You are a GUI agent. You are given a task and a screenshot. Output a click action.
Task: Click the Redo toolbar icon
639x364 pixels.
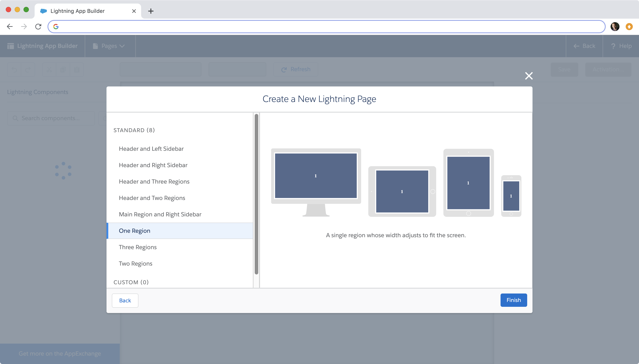(x=28, y=70)
